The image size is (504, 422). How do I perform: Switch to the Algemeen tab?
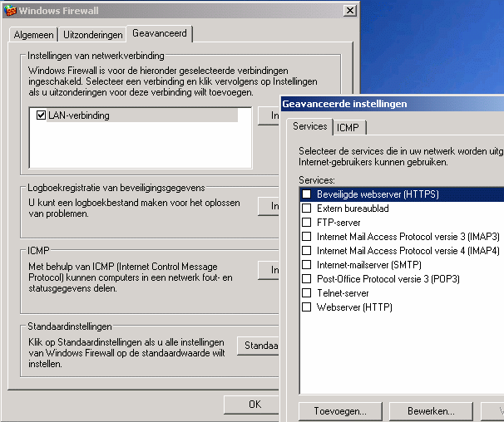coord(33,35)
